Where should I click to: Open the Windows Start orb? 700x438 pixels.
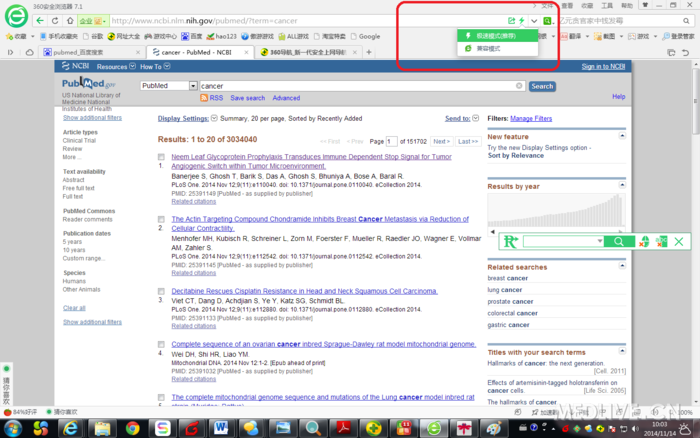tap(12, 429)
